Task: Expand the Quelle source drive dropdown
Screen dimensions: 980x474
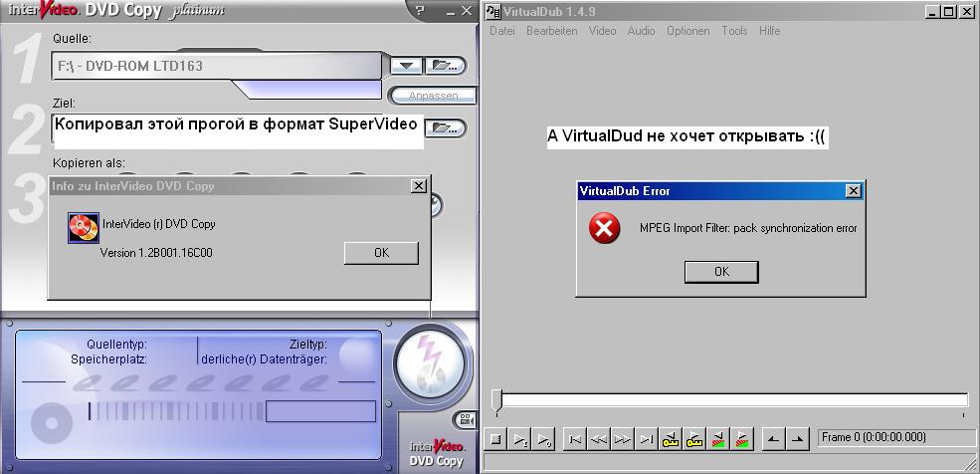Action: pyautogui.click(x=406, y=65)
